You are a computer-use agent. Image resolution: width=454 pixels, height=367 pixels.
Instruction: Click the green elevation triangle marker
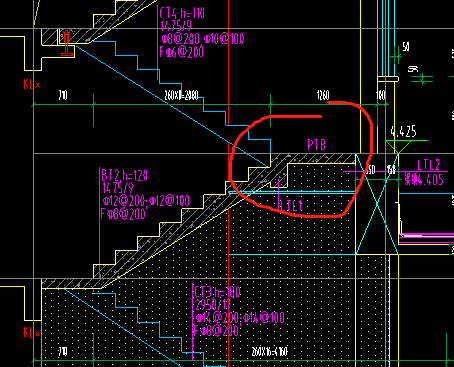[x=398, y=147]
